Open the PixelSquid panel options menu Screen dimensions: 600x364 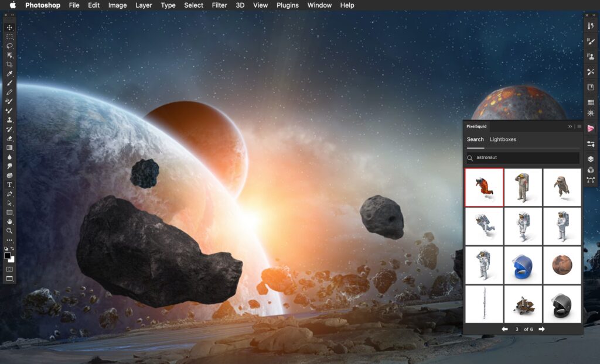579,126
